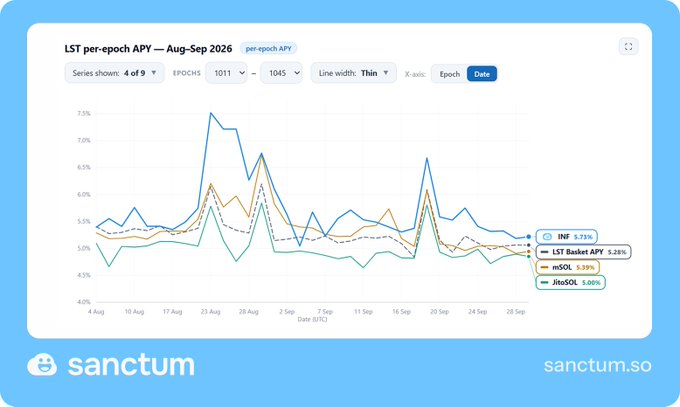Click the JitoSOL line end-point marker

(x=529, y=256)
